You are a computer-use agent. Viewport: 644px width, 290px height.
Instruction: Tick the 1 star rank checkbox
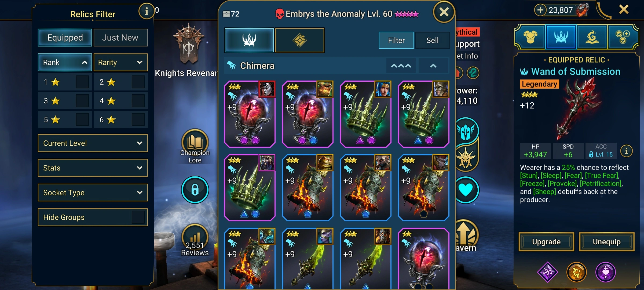(82, 82)
